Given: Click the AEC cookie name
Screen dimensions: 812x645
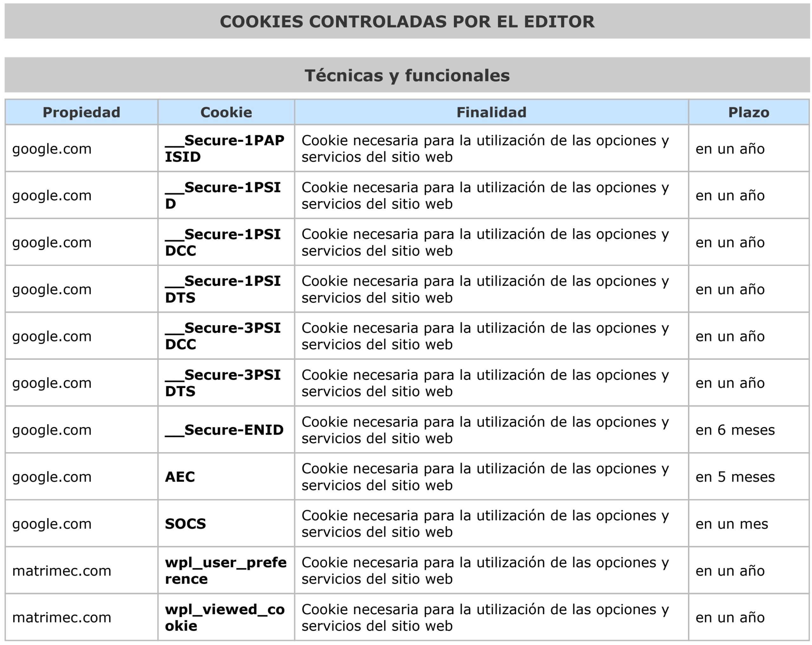Looking at the screenshot, I should 180,477.
